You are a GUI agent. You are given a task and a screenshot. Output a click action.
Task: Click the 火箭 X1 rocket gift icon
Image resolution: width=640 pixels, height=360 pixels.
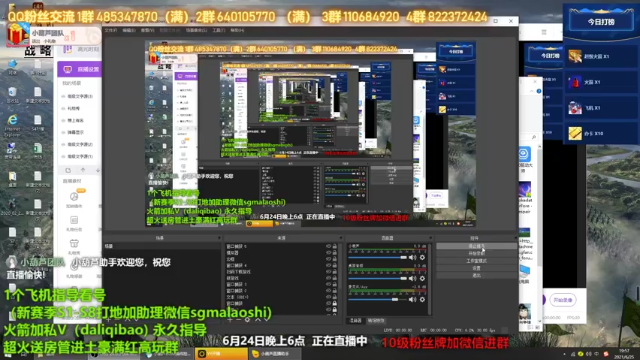click(x=575, y=82)
